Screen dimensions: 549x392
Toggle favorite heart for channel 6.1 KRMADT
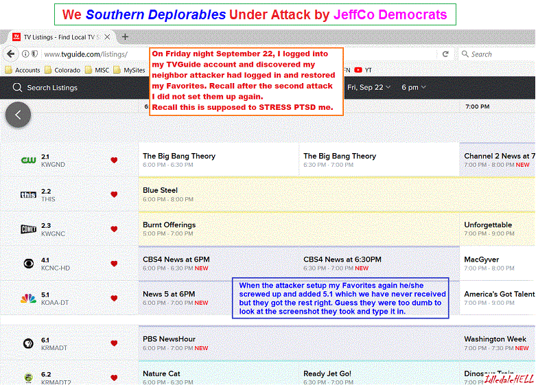(x=114, y=343)
